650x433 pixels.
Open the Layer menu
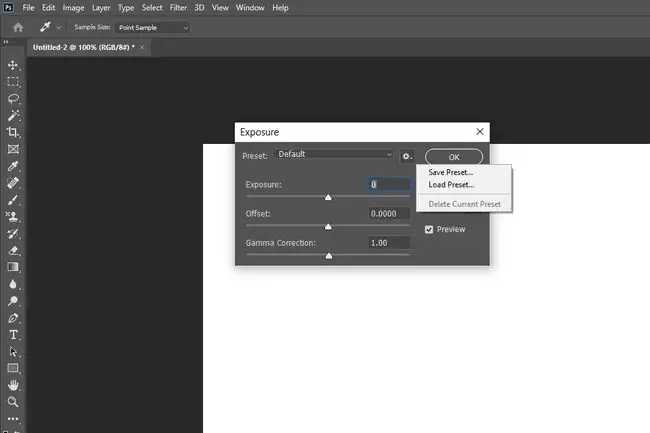coord(101,7)
